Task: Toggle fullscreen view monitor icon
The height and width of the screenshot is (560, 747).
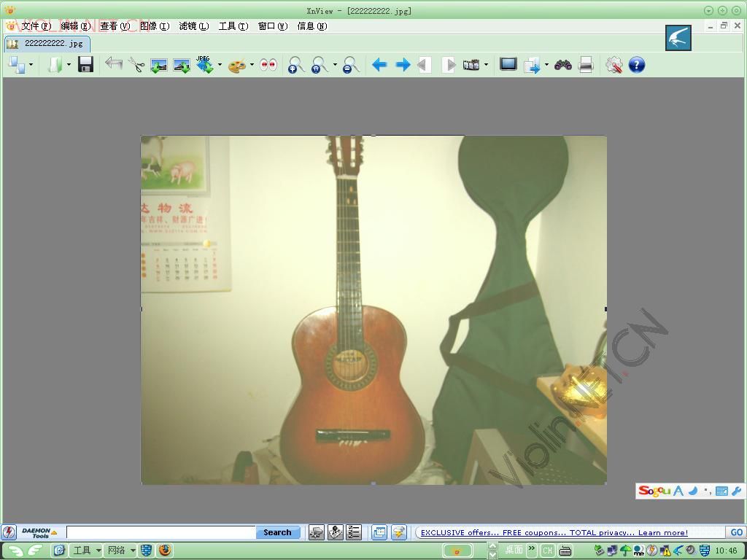Action: (508, 64)
